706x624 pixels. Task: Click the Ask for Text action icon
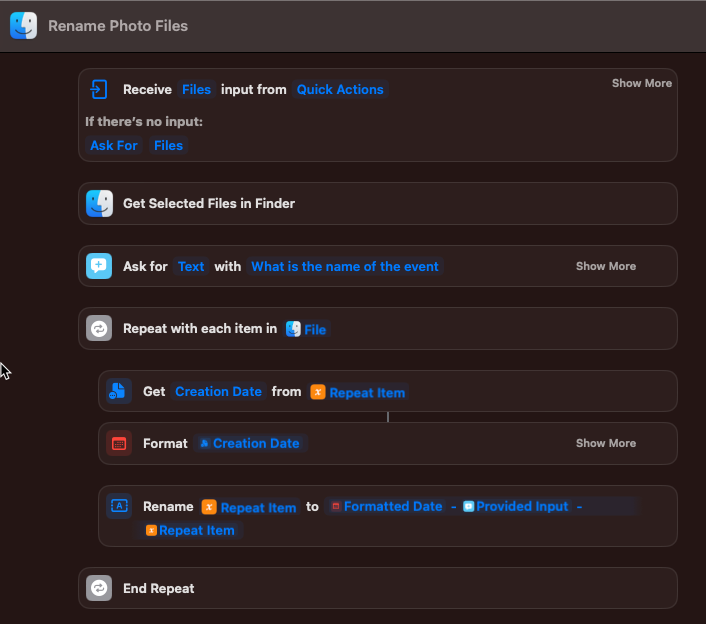tap(99, 266)
